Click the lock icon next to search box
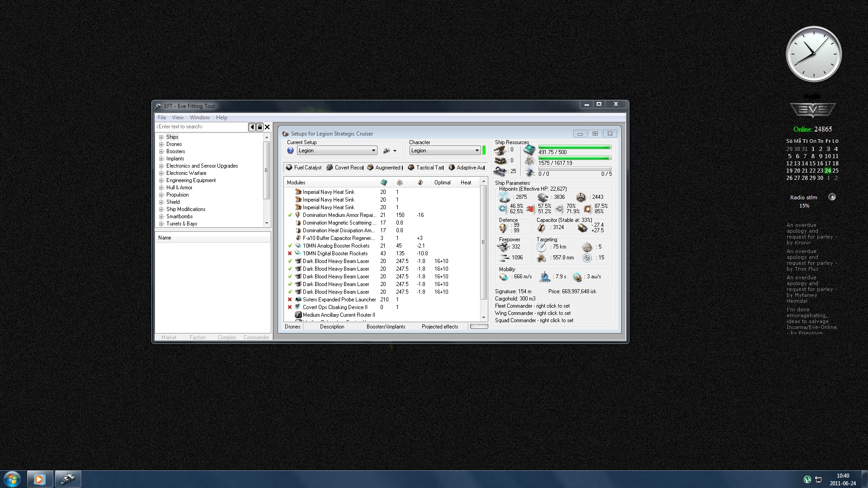Screen dimensions: 868x488 (x=259, y=127)
